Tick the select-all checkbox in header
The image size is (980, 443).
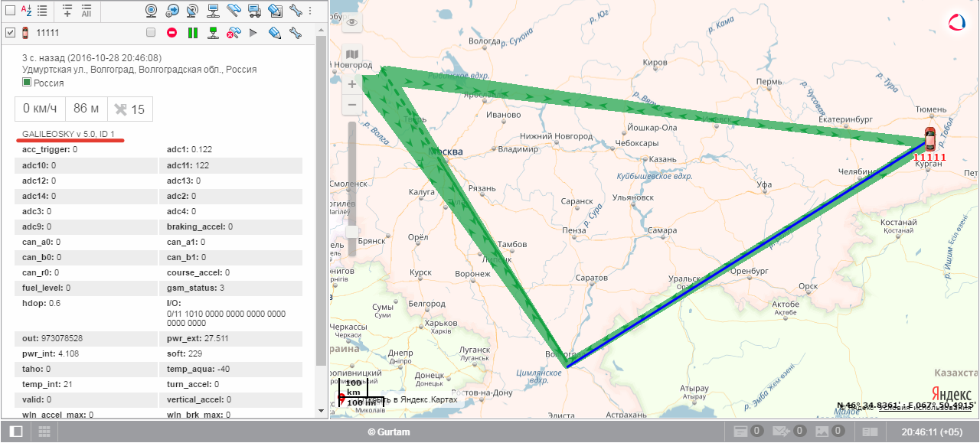11,11
